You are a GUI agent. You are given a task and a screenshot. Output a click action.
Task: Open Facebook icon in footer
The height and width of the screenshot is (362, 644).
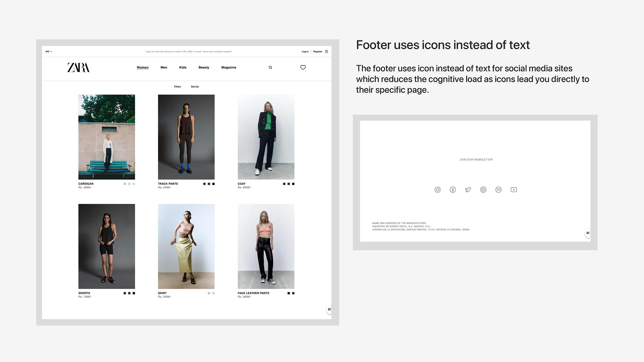click(453, 190)
